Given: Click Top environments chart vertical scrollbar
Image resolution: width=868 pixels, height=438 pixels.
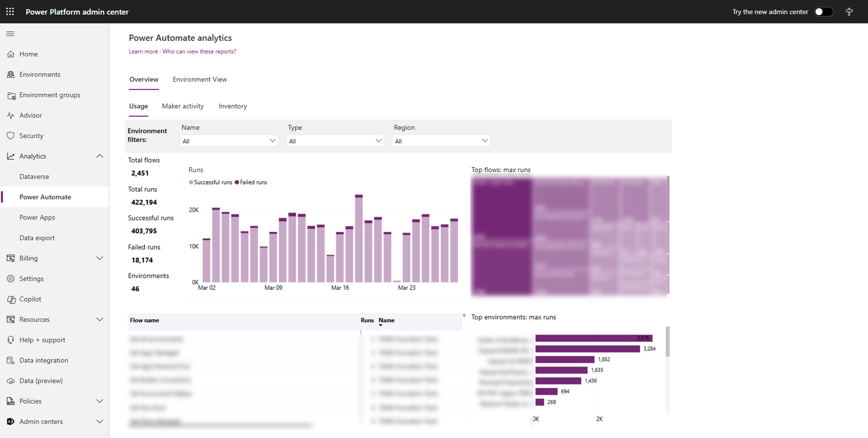Looking at the screenshot, I should click(667, 342).
